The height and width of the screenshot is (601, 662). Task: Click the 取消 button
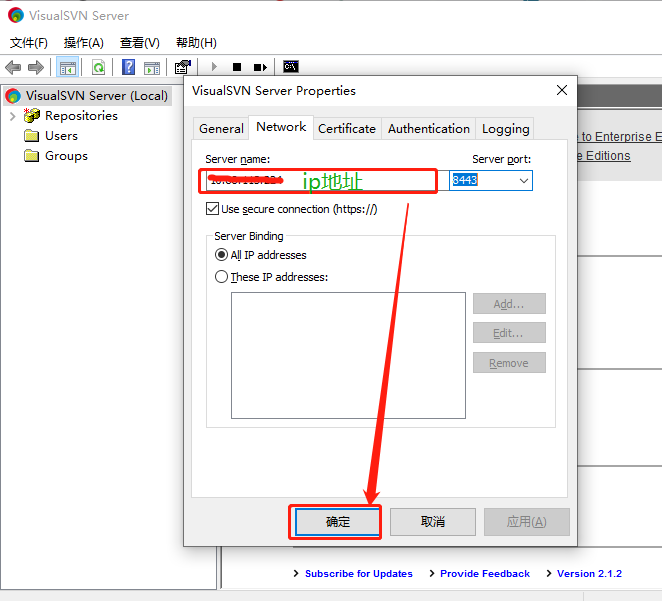(433, 522)
